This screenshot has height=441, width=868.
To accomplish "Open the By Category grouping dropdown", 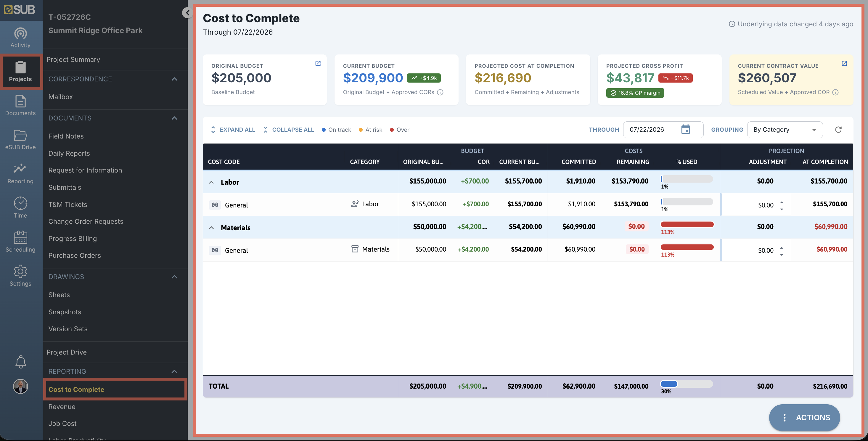I will [785, 130].
